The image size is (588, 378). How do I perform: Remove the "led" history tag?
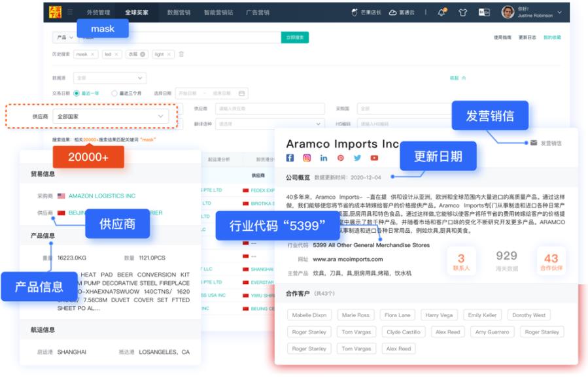[x=116, y=54]
